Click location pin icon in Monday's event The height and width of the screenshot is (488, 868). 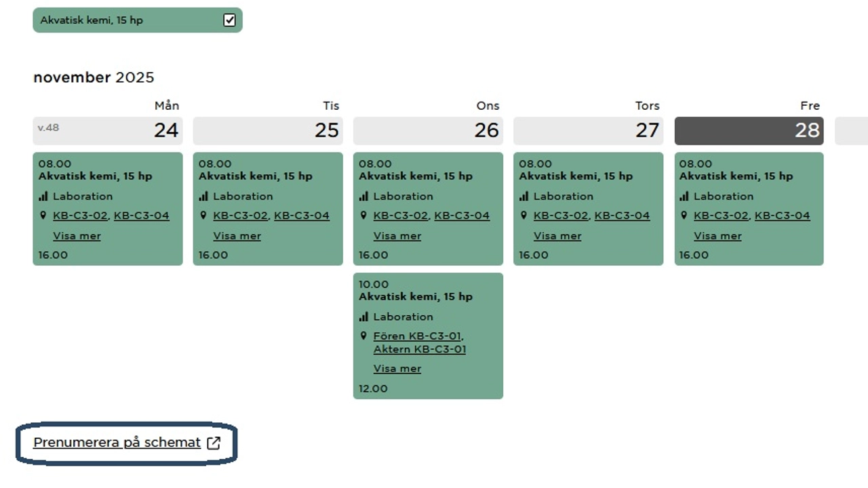pos(43,216)
